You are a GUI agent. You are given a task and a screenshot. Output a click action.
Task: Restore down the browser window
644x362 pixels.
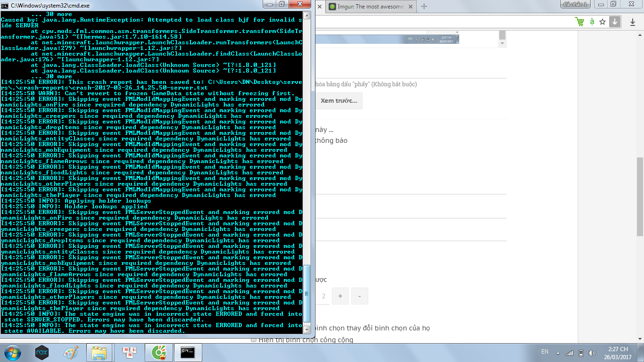click(x=613, y=4)
